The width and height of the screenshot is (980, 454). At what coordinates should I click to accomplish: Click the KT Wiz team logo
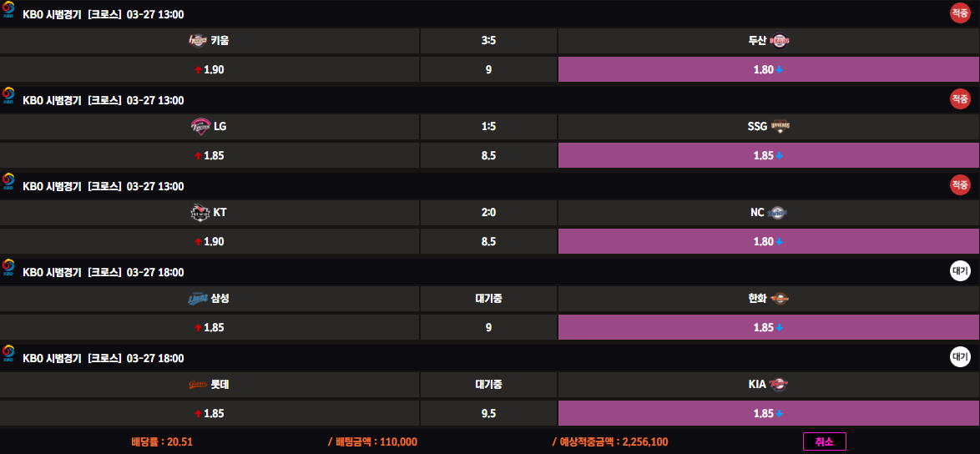point(200,213)
